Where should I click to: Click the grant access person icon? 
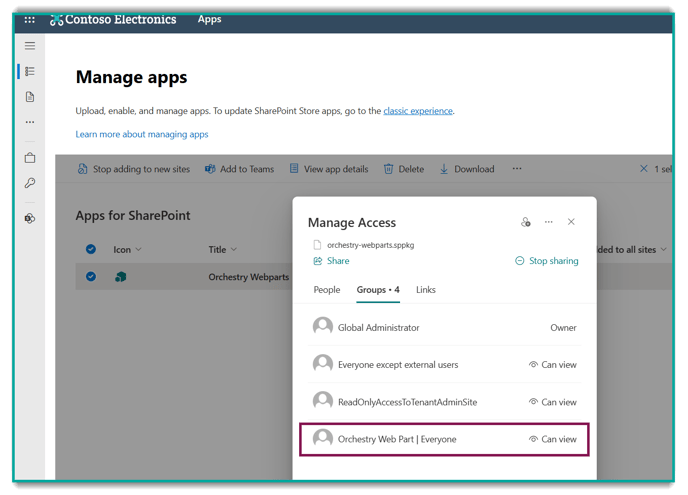[x=526, y=222]
